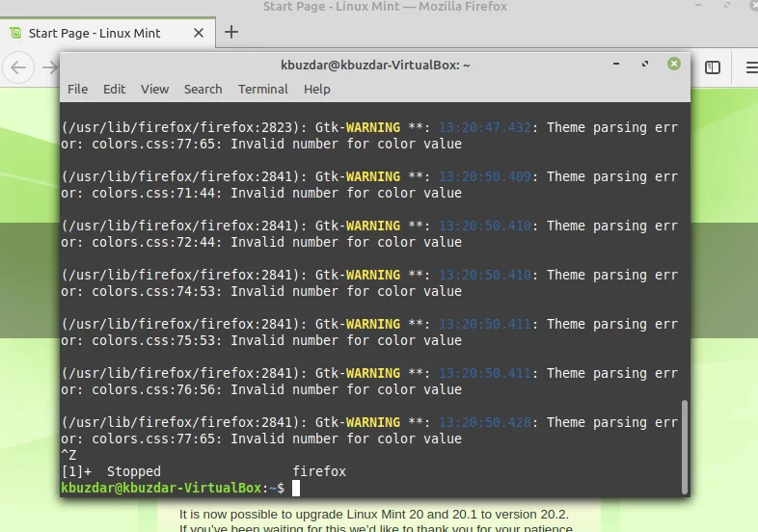Open Firefox sidebar panel icon
Image resolution: width=758 pixels, height=532 pixels.
coord(712,67)
